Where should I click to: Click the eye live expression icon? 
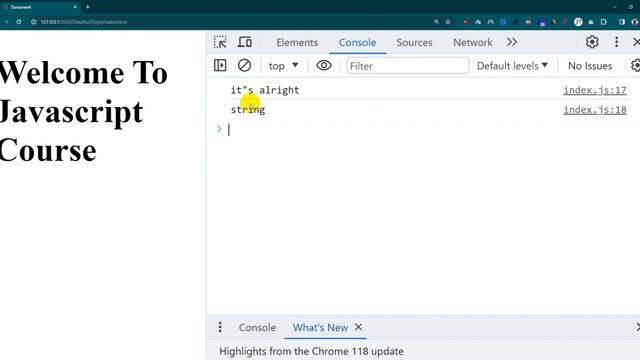click(324, 65)
